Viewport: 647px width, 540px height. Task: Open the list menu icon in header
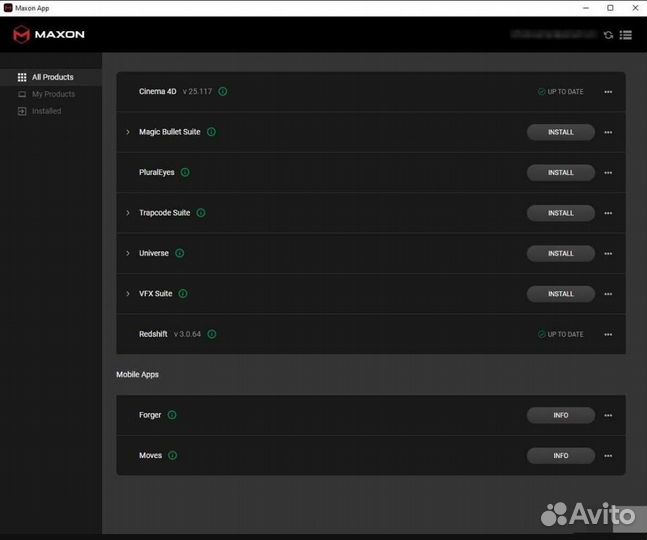point(626,35)
